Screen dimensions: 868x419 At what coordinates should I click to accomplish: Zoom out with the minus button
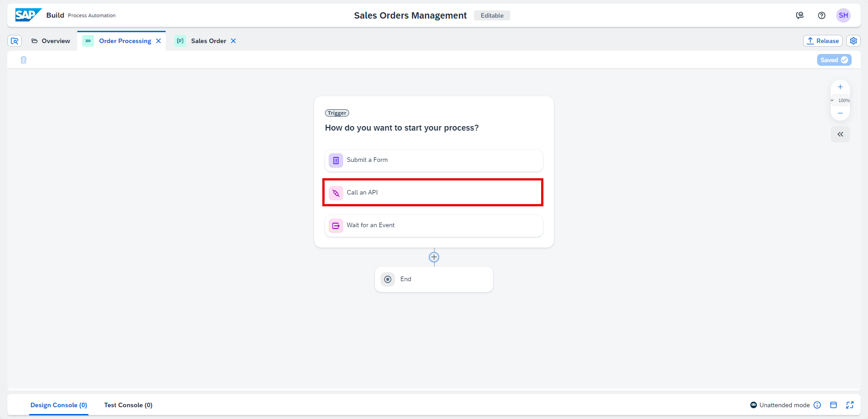coord(840,113)
